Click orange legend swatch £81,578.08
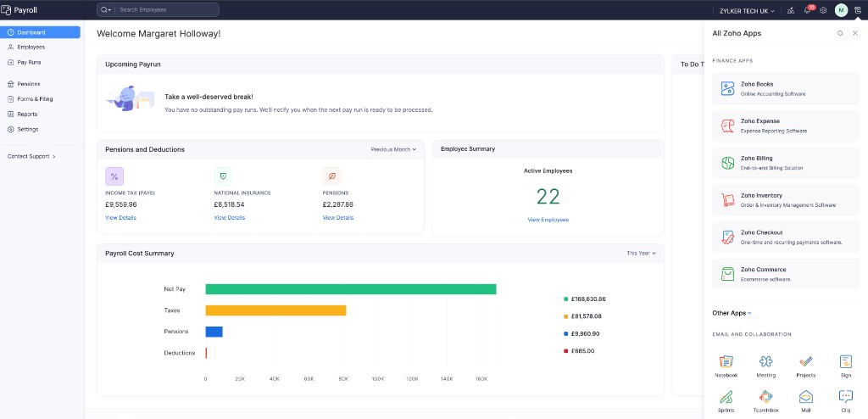Image resolution: width=868 pixels, height=419 pixels. (x=565, y=316)
